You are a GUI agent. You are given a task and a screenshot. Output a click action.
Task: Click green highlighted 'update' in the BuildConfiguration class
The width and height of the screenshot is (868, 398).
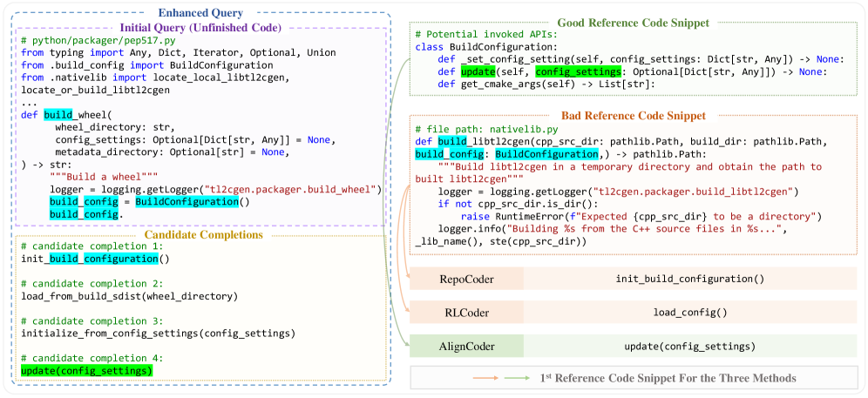[478, 71]
